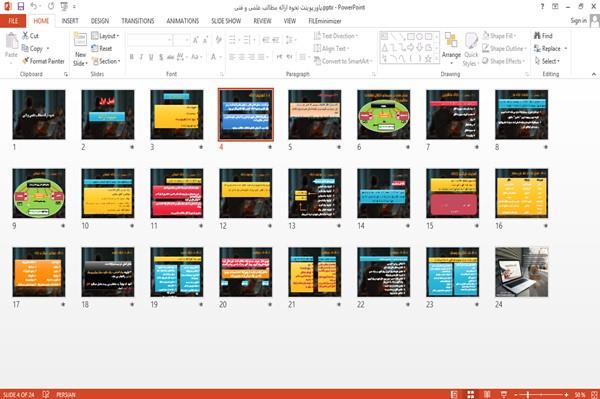Open the Select dropdown in Editing group
Screen dimensions: 600x399
(x=547, y=61)
